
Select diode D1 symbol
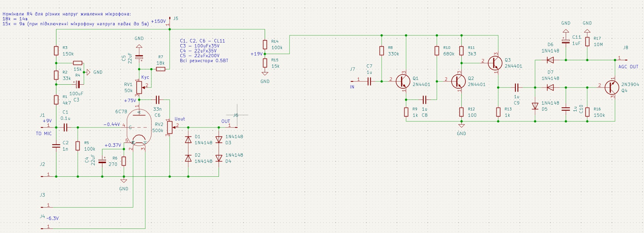click(x=188, y=140)
